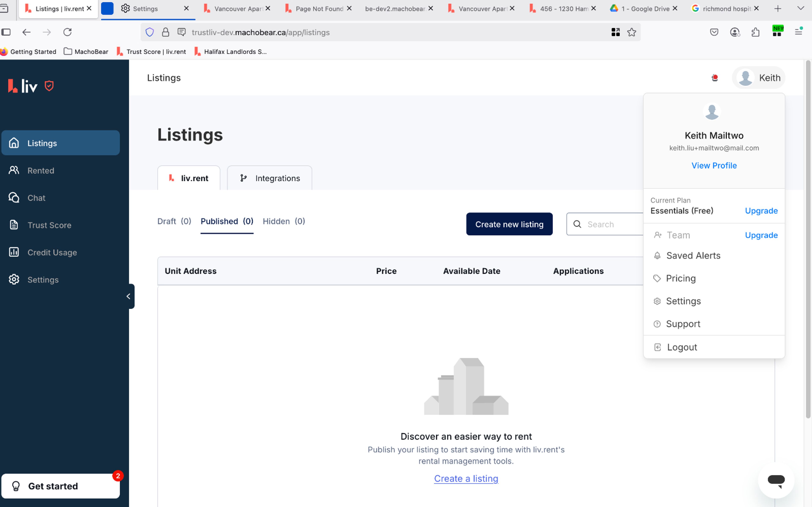The height and width of the screenshot is (507, 812).
Task: Expand the list all tabs arrow
Action: pos(801,8)
